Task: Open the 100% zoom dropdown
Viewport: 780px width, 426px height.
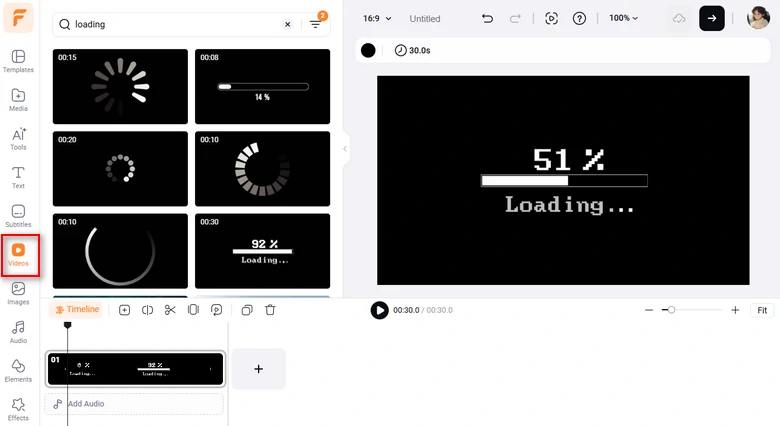Action: pyautogui.click(x=623, y=18)
